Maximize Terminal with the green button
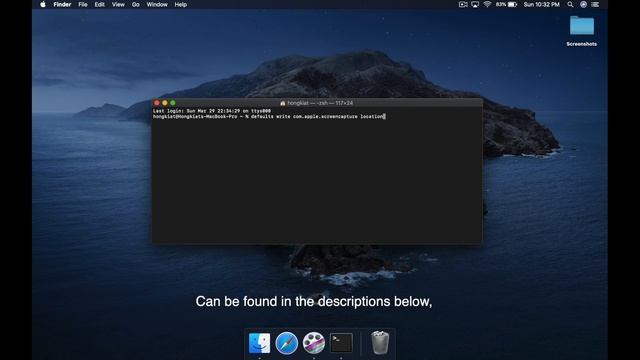This screenshot has width=640, height=360. point(173,103)
